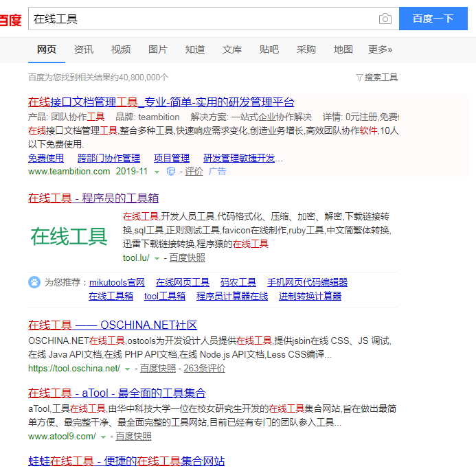476x473 pixels.
Task: Switch to the 地图 tab
Action: pyautogui.click(x=343, y=49)
